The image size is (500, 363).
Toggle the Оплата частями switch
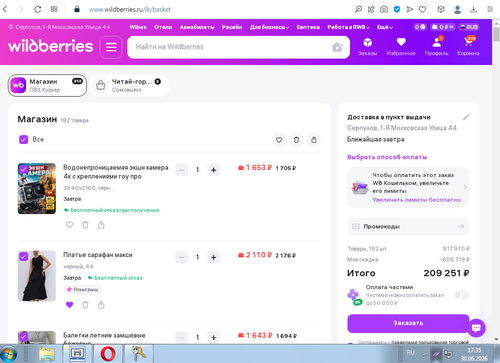pos(461,295)
